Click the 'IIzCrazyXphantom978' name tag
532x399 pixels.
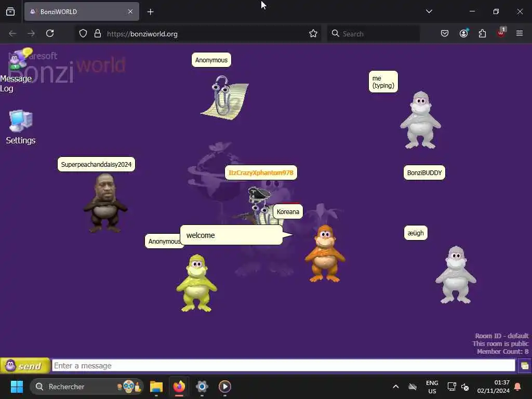point(261,172)
